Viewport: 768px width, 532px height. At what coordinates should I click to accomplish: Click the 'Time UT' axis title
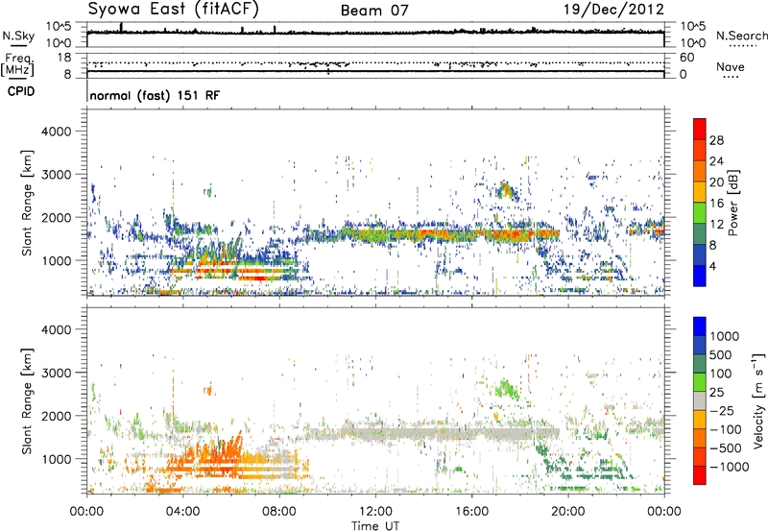point(375,526)
